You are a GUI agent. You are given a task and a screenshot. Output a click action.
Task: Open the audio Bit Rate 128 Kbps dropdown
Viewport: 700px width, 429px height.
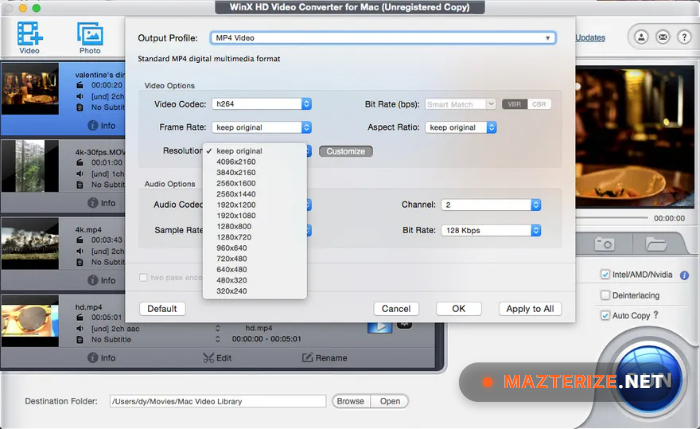[x=491, y=230]
